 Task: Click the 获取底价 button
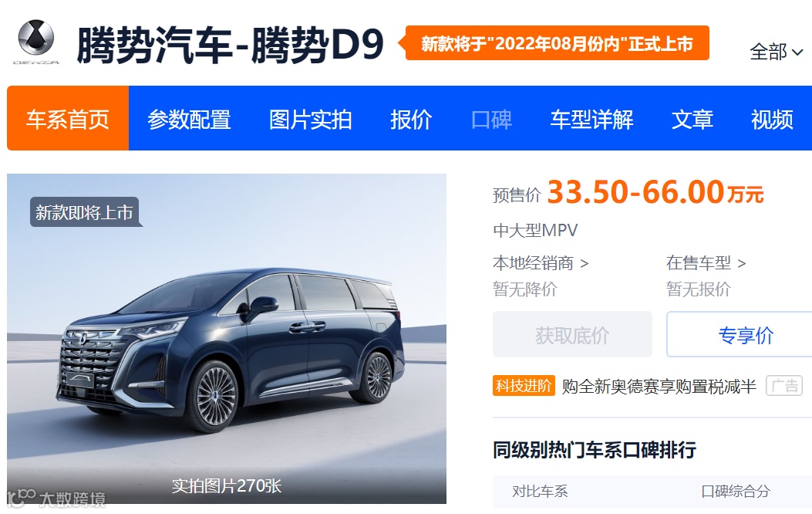point(572,335)
